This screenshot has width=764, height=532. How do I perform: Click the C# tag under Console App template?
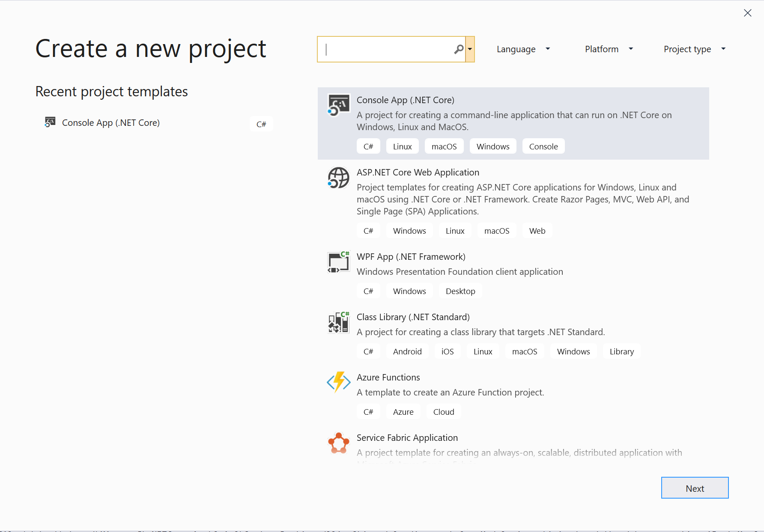click(x=368, y=146)
